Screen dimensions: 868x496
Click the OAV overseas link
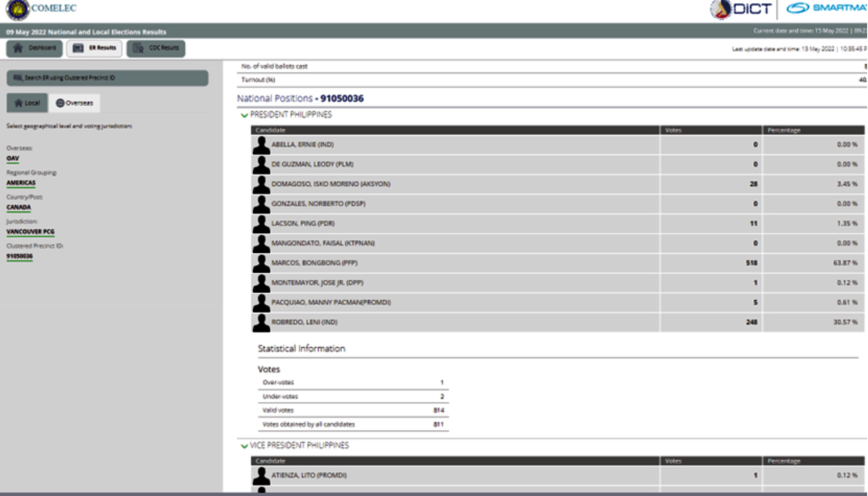13,158
